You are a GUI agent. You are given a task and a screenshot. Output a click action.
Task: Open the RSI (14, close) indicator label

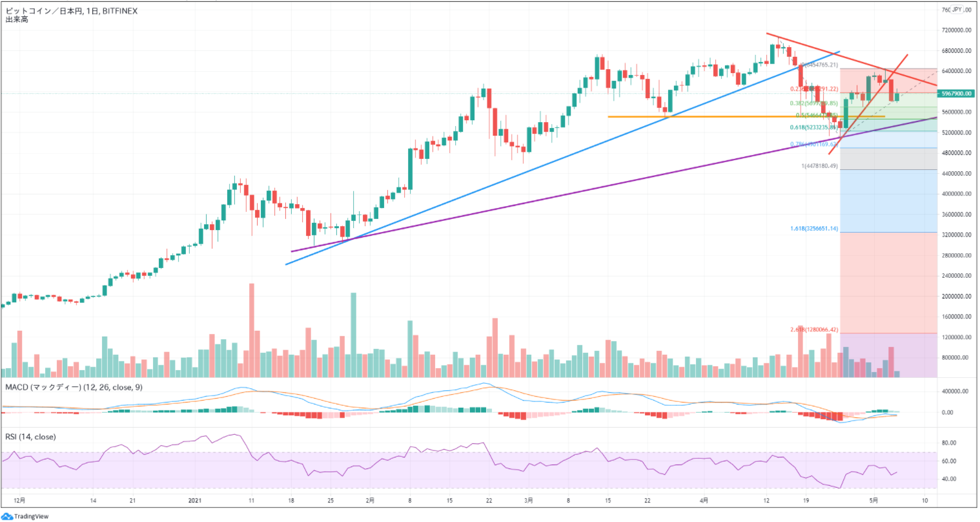pyautogui.click(x=30, y=437)
